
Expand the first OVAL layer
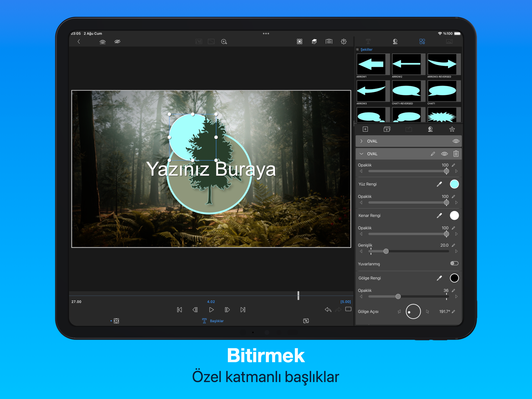361,141
